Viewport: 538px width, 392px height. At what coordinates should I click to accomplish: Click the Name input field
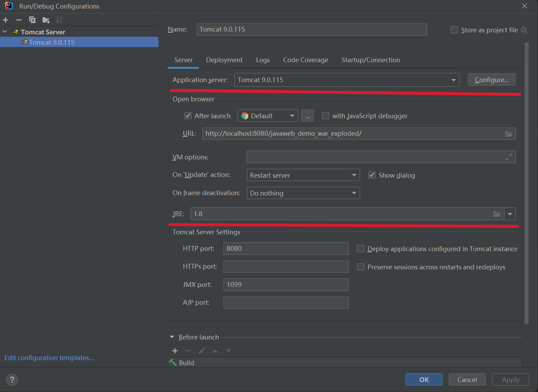coord(312,29)
